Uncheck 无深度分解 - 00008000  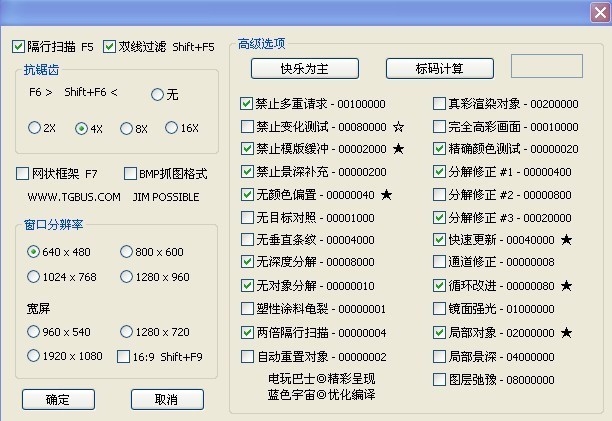pyautogui.click(x=247, y=261)
